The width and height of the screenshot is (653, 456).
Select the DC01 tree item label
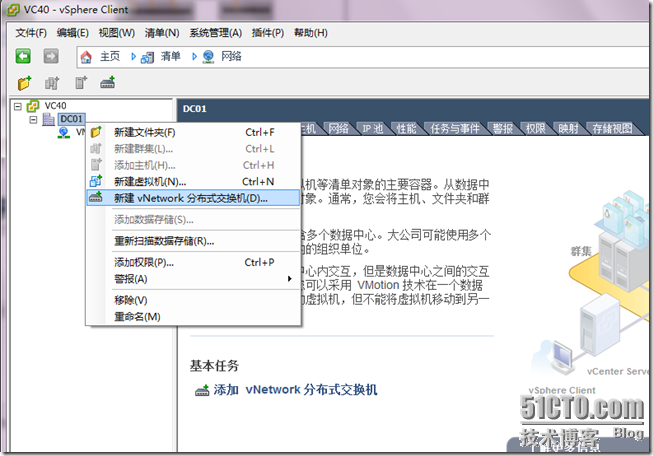click(71, 119)
